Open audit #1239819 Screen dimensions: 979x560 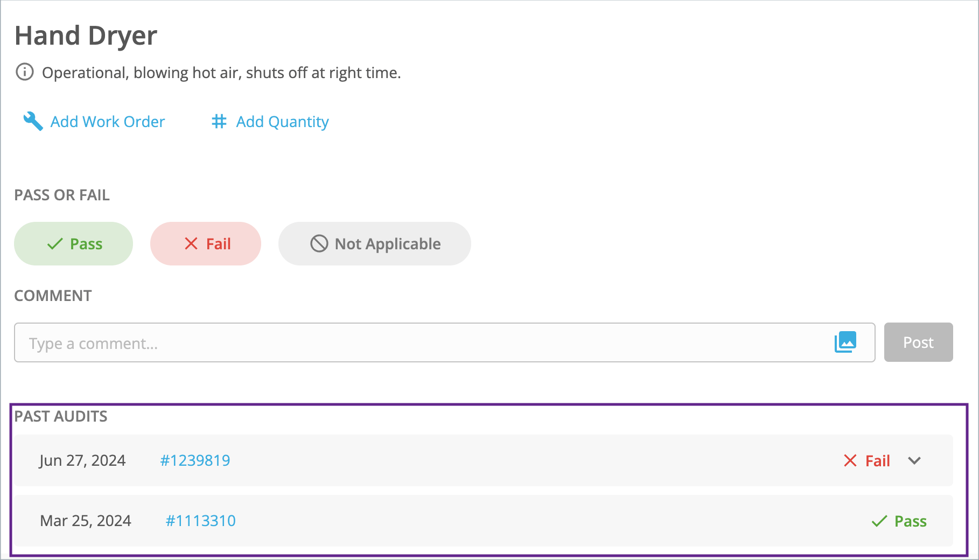tap(195, 460)
